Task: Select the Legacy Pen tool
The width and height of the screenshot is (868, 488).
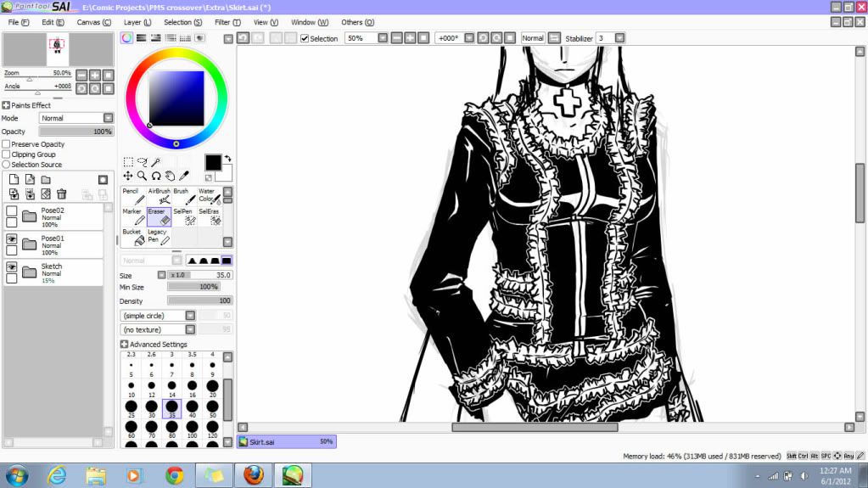Action: point(159,237)
